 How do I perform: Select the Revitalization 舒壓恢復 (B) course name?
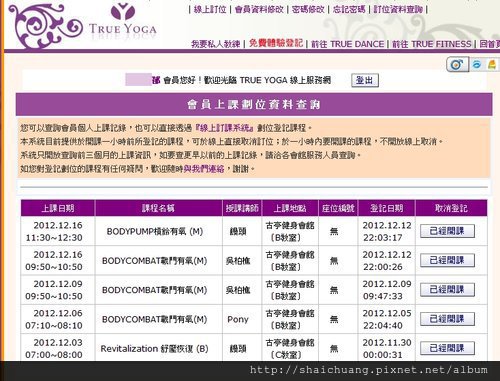[x=154, y=349]
